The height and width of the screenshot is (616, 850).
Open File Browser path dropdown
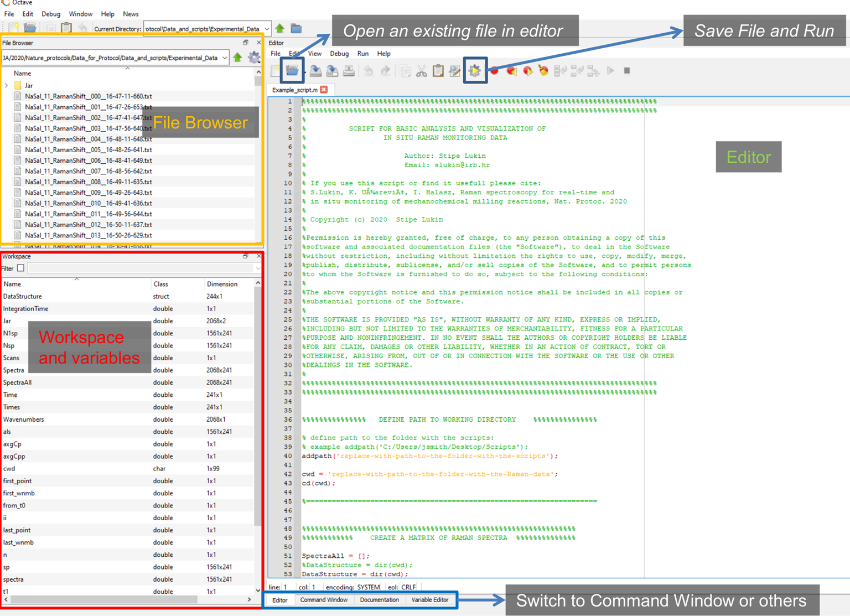[x=225, y=58]
